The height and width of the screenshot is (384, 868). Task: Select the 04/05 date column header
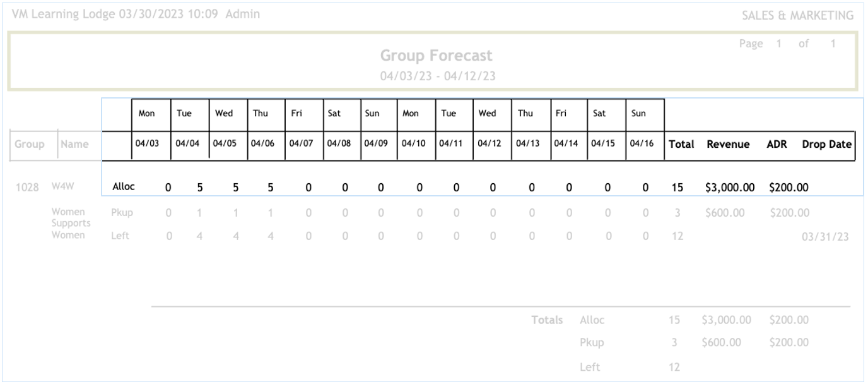point(224,145)
